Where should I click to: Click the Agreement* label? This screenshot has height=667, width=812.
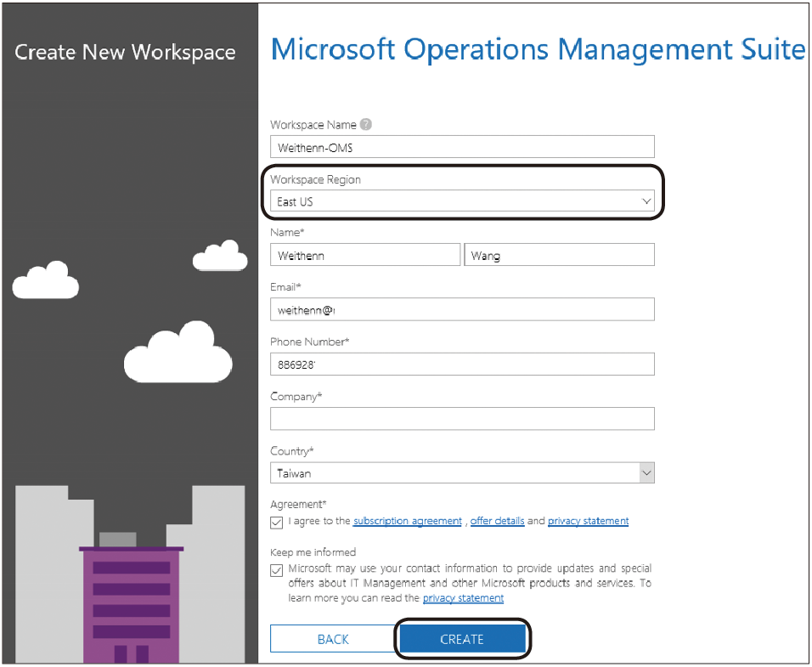pos(298,505)
